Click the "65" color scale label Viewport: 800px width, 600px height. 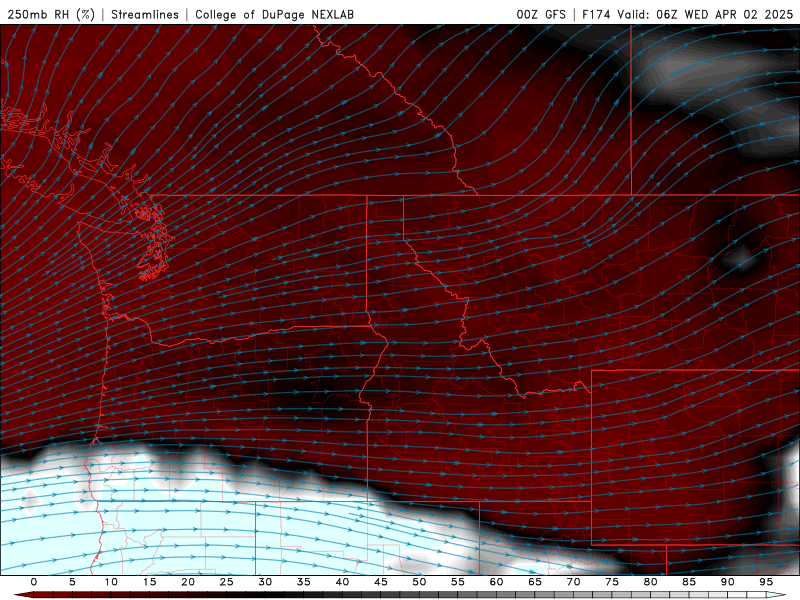[x=534, y=582]
